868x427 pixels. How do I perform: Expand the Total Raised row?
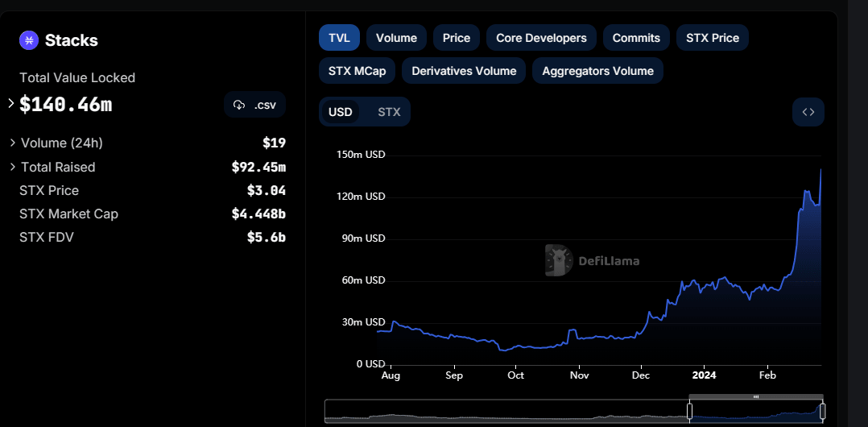[13, 167]
